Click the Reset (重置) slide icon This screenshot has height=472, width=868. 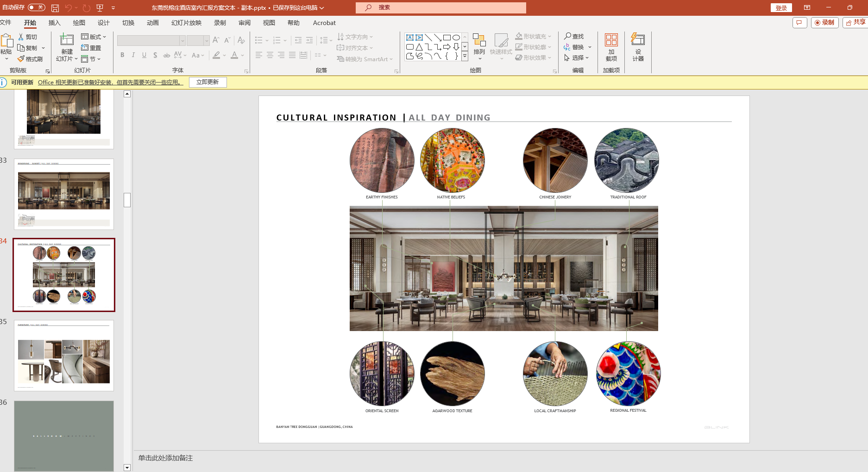85,48
